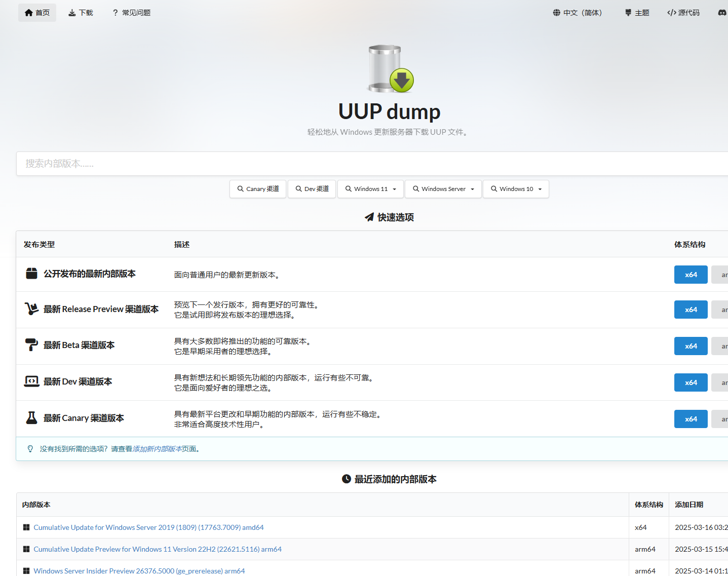Select 最新 Canary 渠道版本 title
The height and width of the screenshot is (576, 728).
[84, 418]
